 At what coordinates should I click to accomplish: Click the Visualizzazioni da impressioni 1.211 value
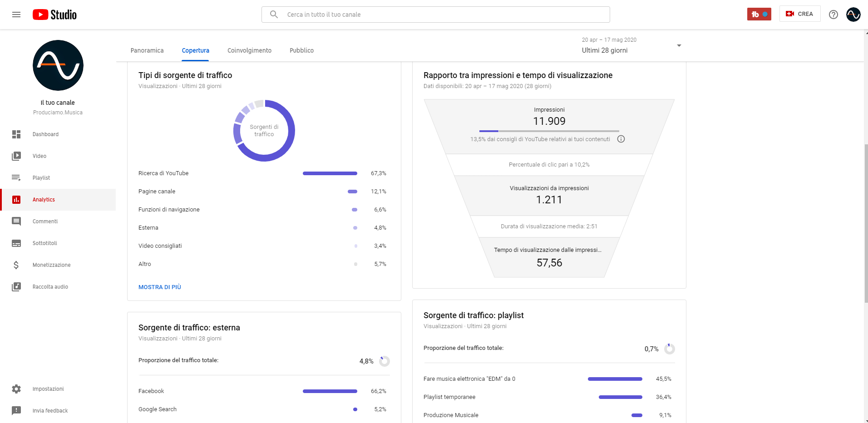[x=549, y=200]
